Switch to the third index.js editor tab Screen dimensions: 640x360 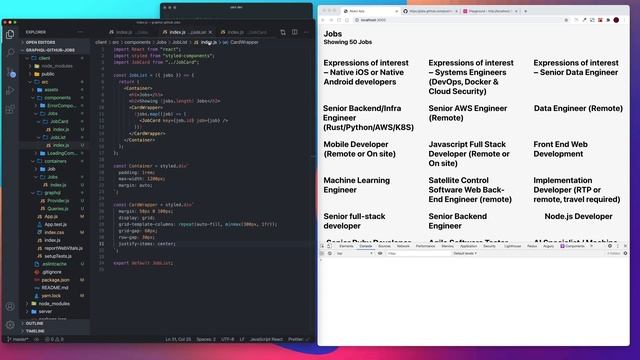pos(243,32)
